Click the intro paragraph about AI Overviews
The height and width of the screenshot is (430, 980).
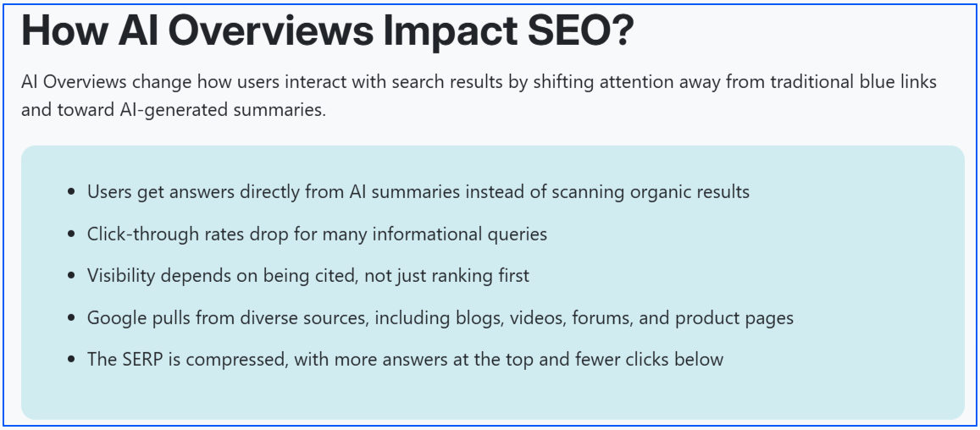479,83
